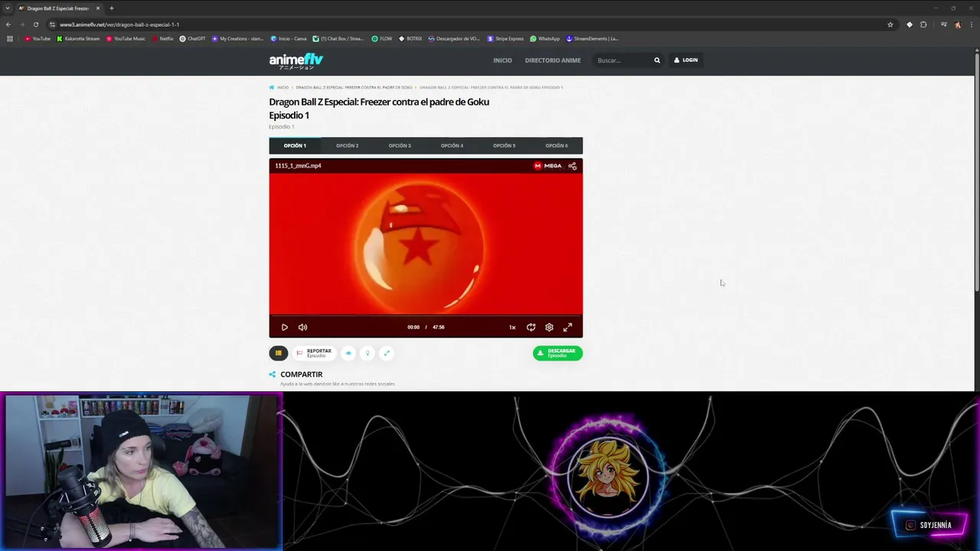
Task: Click the page vertical scrollbar
Action: point(976,172)
